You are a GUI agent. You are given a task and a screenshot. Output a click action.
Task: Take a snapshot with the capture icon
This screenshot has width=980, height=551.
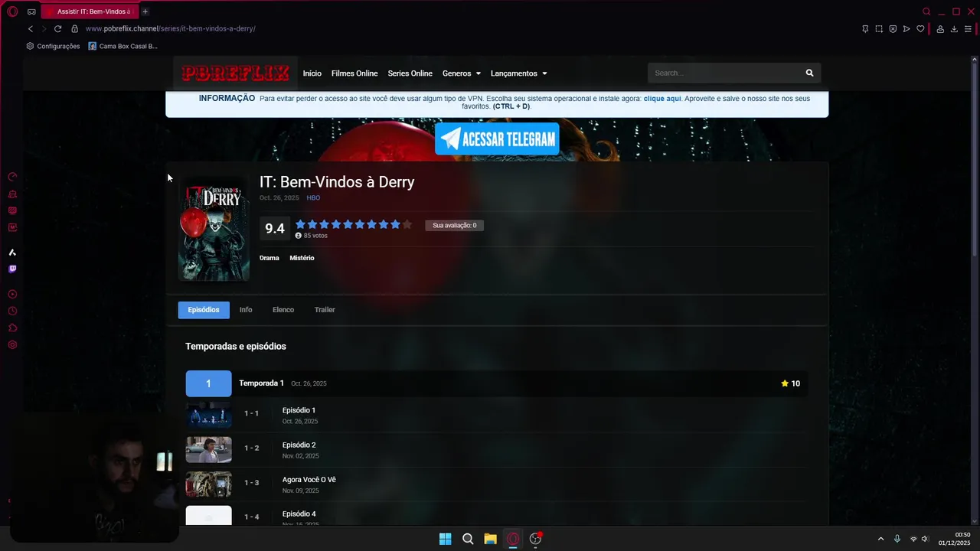[x=879, y=29]
